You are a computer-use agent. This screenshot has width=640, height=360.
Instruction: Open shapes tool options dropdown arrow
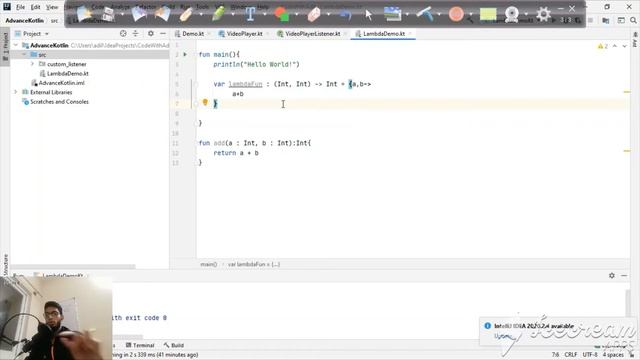coord(296,15)
